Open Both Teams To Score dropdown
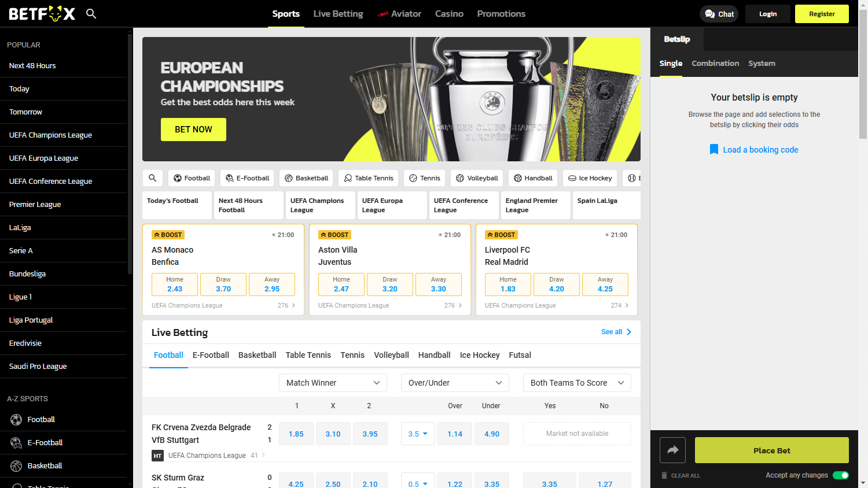Image resolution: width=868 pixels, height=488 pixels. 577,383
